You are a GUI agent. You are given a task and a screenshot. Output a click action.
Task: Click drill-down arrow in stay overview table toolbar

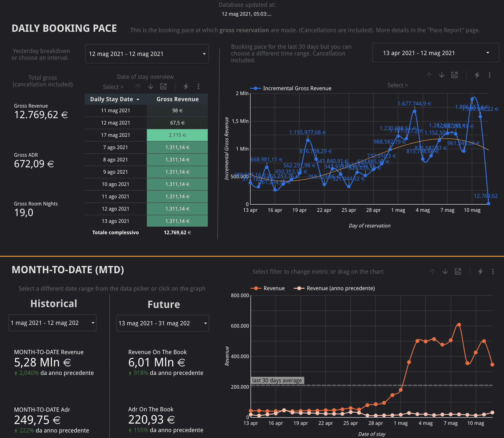150,86
